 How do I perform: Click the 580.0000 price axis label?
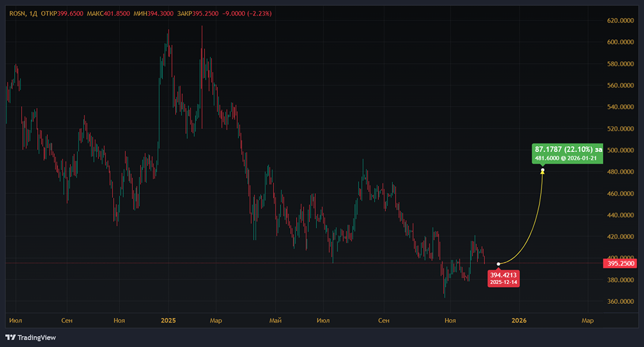coord(620,64)
